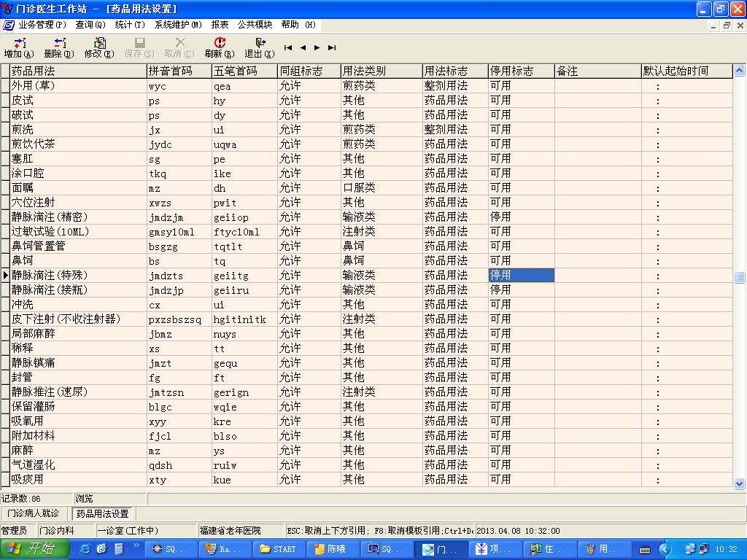Open the START folder taskbar item
The image size is (747, 560).
tap(278, 549)
